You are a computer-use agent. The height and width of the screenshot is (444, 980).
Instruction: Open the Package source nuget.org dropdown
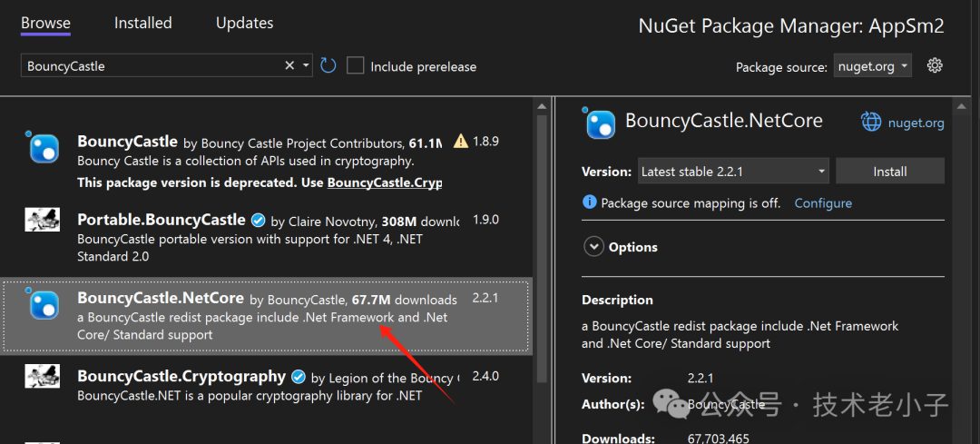[x=872, y=66]
